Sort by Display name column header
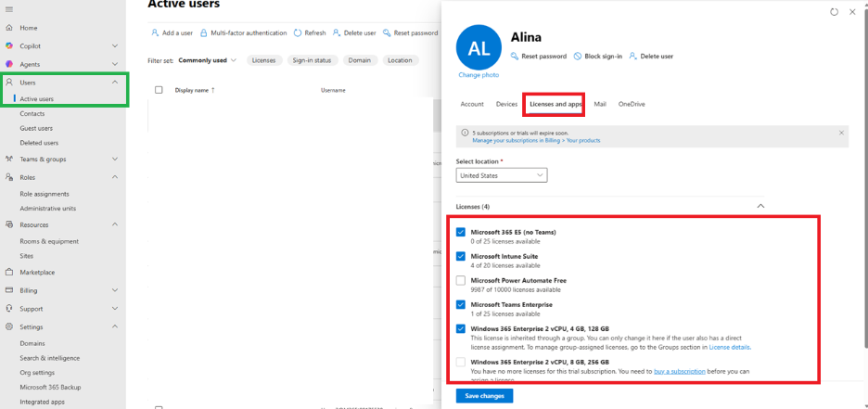The height and width of the screenshot is (409, 868). coord(195,90)
